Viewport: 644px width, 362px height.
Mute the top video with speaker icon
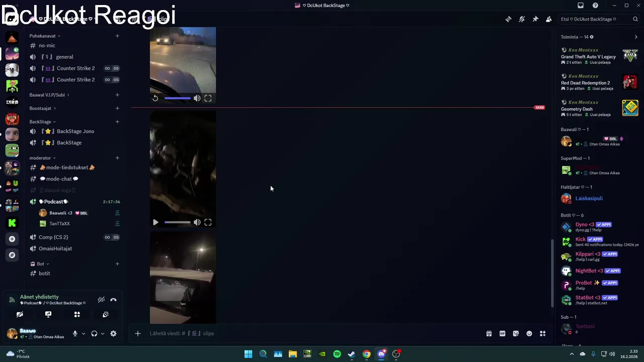coord(197,99)
